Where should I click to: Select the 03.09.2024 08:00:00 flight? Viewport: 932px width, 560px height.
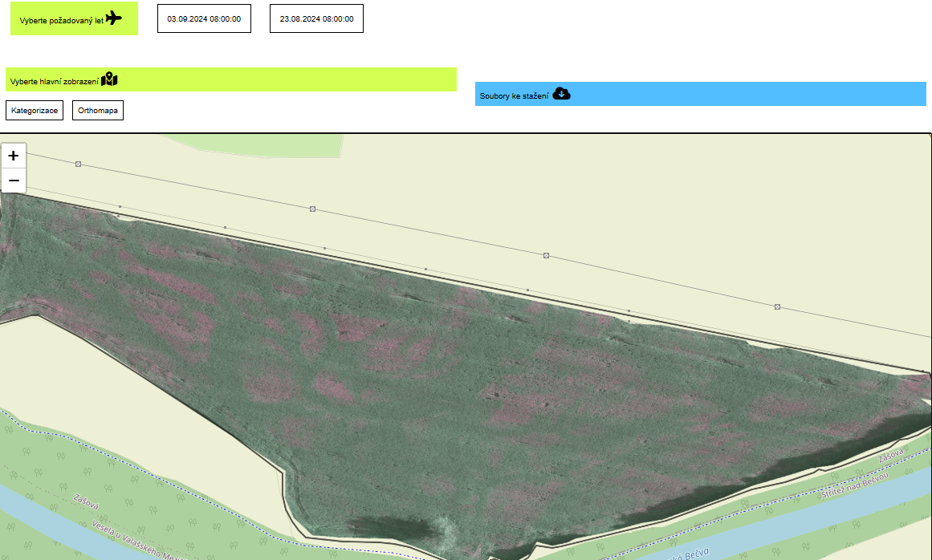point(204,18)
